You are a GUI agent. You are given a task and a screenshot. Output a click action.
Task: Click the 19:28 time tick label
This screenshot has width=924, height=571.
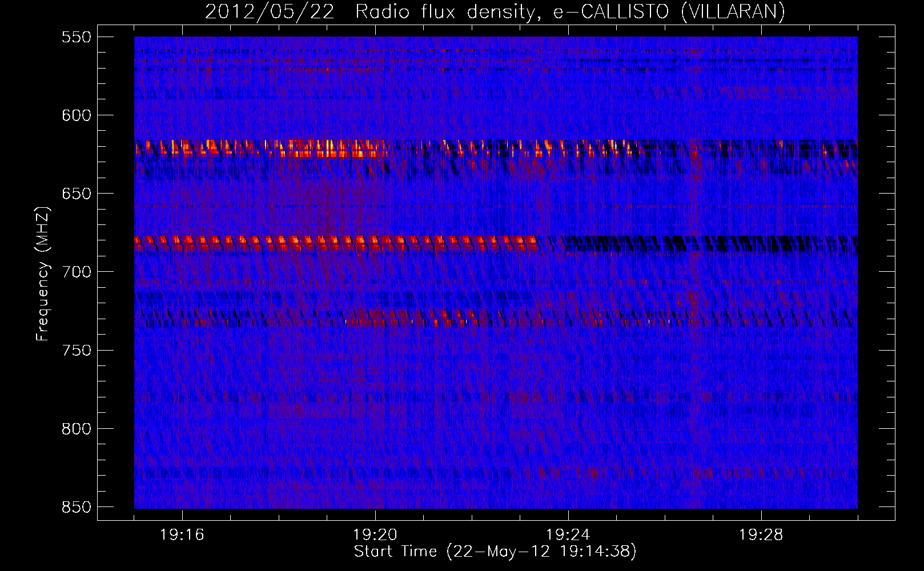pyautogui.click(x=761, y=535)
